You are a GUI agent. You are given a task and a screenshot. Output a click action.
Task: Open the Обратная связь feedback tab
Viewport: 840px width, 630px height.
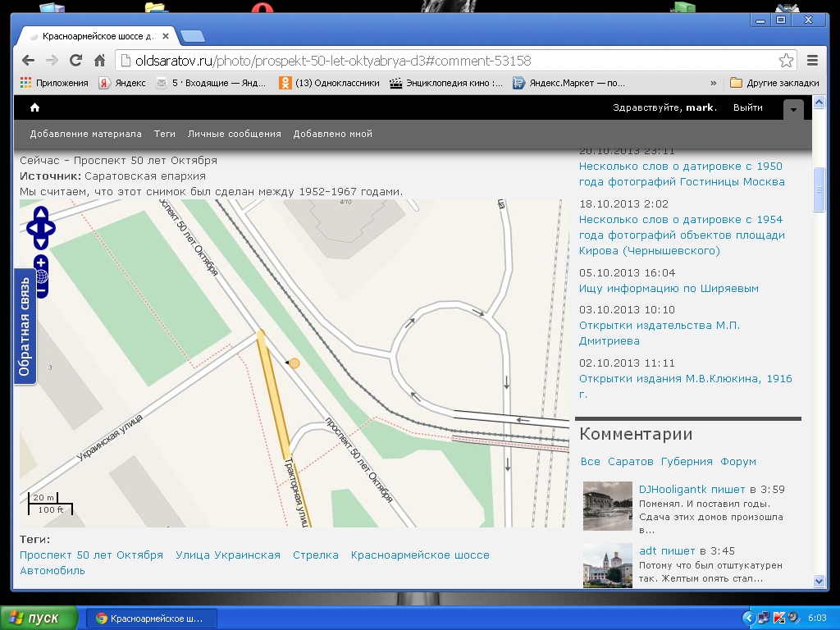pyautogui.click(x=25, y=326)
